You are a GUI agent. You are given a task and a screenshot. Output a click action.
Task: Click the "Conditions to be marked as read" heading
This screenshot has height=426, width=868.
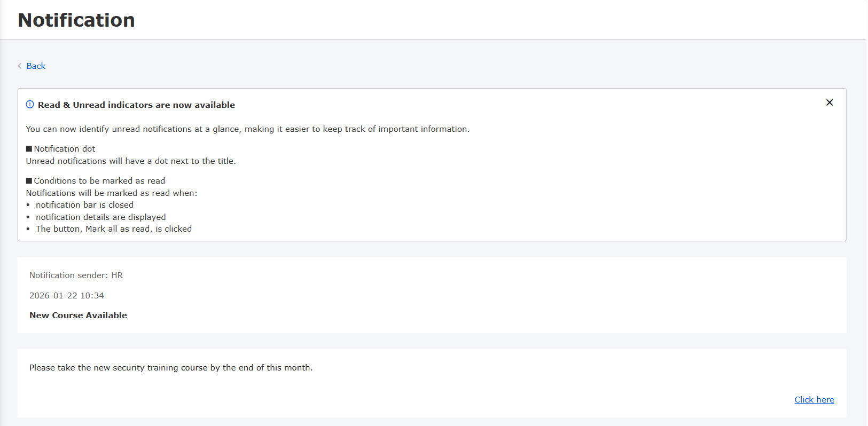pyautogui.click(x=99, y=181)
